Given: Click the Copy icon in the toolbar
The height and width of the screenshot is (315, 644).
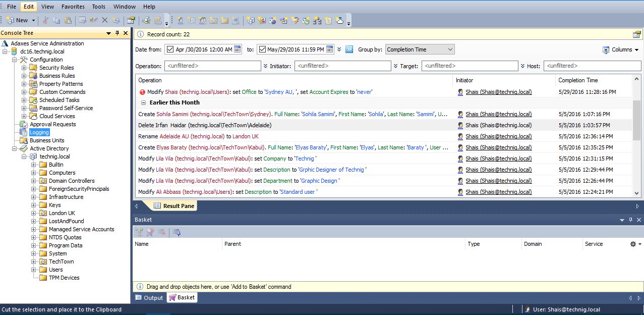Looking at the screenshot, I should tap(56, 20).
